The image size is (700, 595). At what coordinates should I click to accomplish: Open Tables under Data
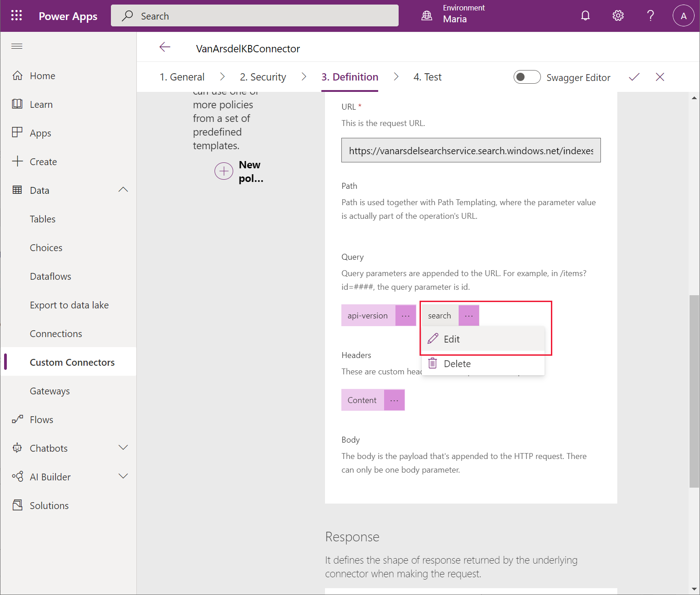pos(43,219)
